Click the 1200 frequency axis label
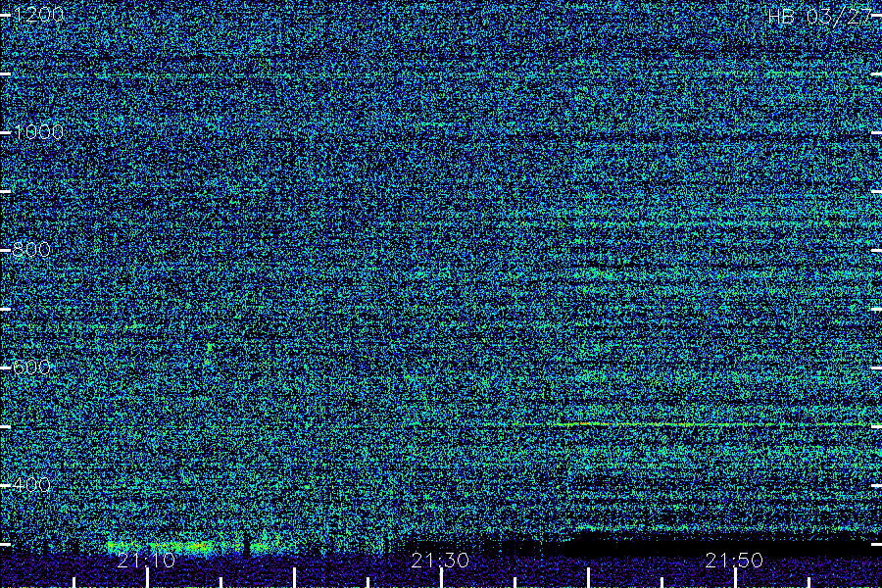Screen dimensions: 882x588 tap(38, 16)
